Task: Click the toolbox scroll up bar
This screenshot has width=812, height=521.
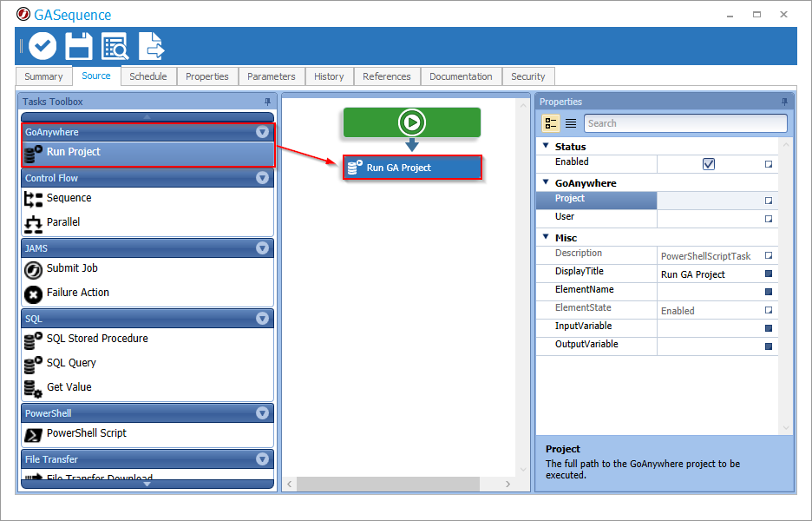Action: (147, 116)
